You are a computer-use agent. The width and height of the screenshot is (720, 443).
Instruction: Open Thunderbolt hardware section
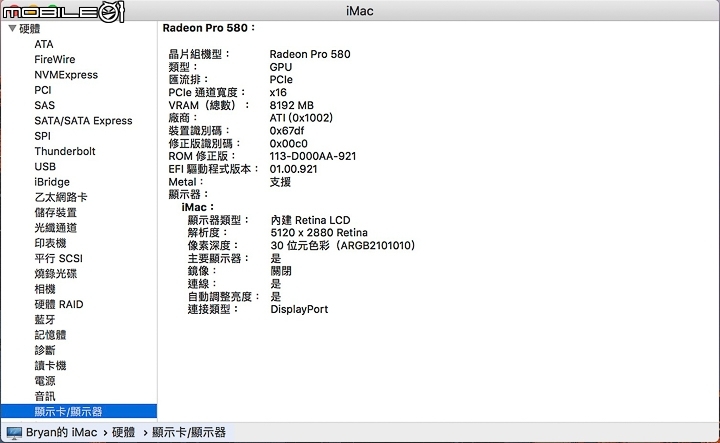(65, 151)
